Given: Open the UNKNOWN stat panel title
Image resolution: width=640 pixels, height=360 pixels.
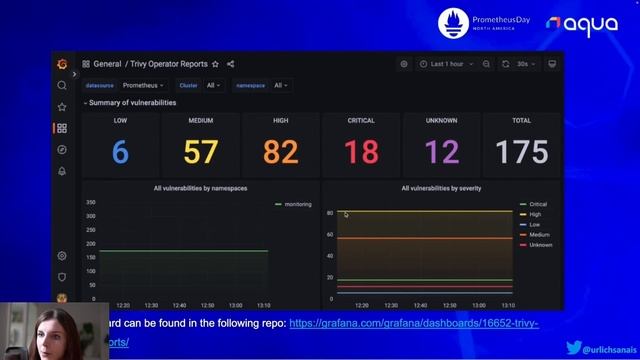Looking at the screenshot, I should coord(441,121).
